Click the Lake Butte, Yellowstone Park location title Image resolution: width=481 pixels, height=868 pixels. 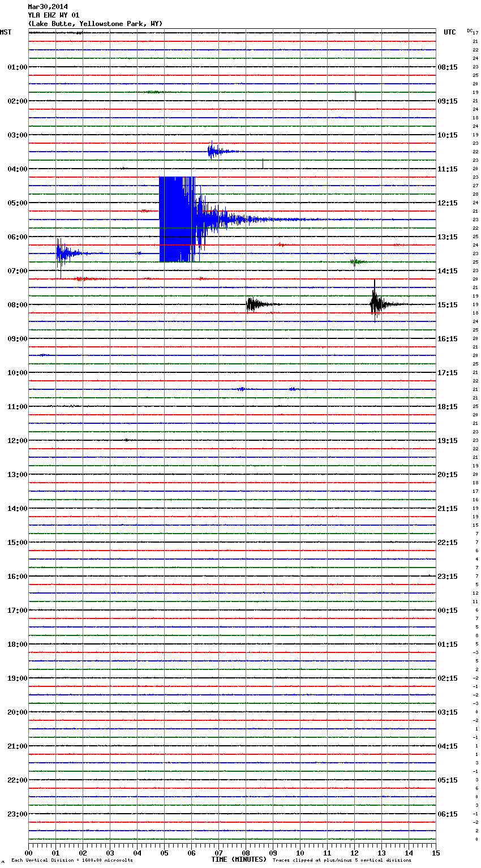pos(95,24)
